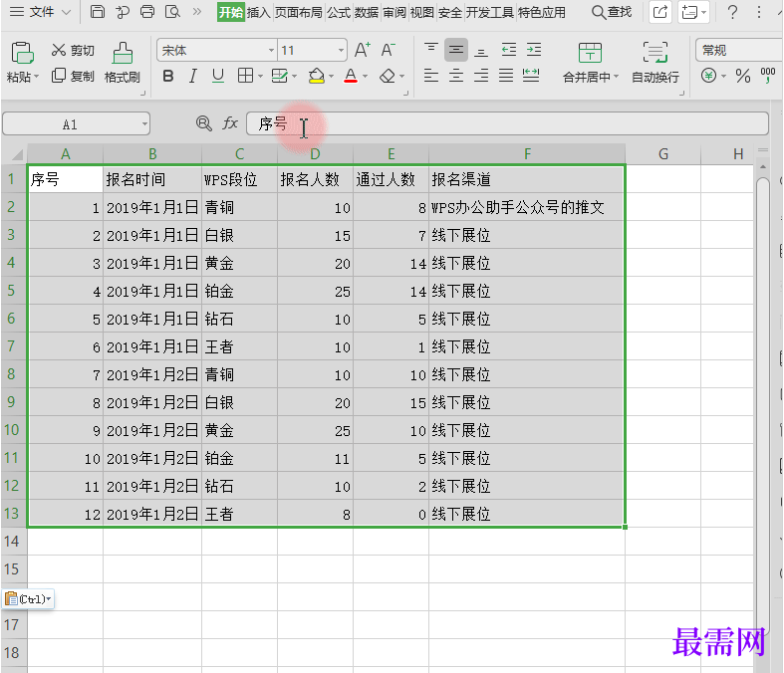This screenshot has height=673, width=784.
Task: Click the Cut (剪切) scissors icon
Action: coord(59,51)
